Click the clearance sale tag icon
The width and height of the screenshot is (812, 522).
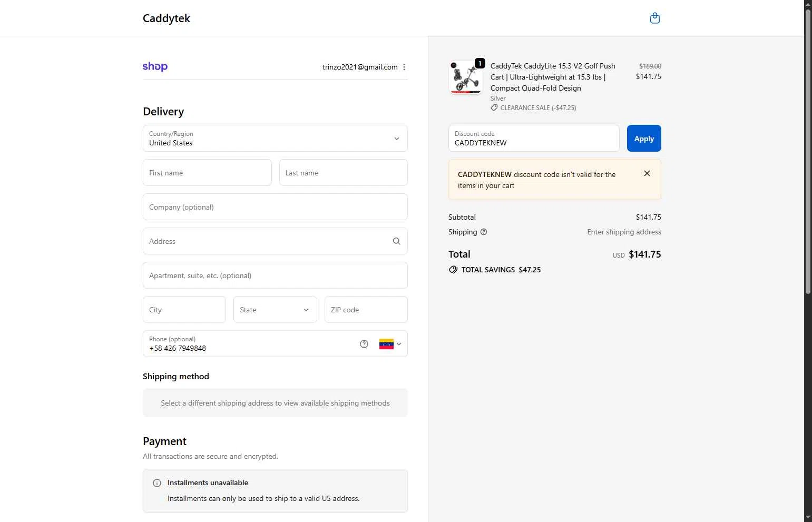click(494, 107)
